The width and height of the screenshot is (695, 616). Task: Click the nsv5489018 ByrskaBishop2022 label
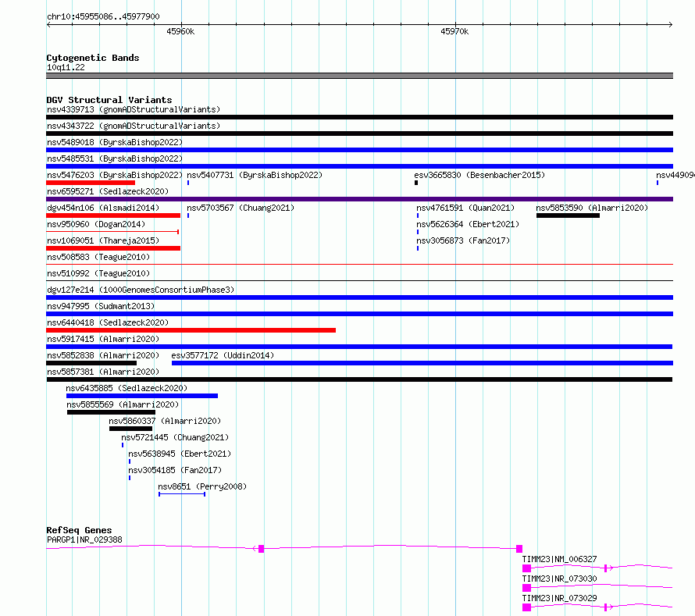(x=115, y=142)
